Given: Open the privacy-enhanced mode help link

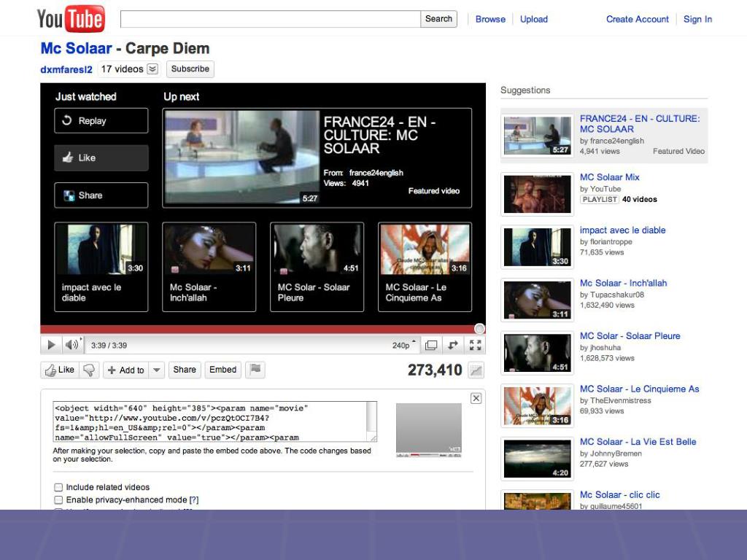Looking at the screenshot, I should pos(193,500).
